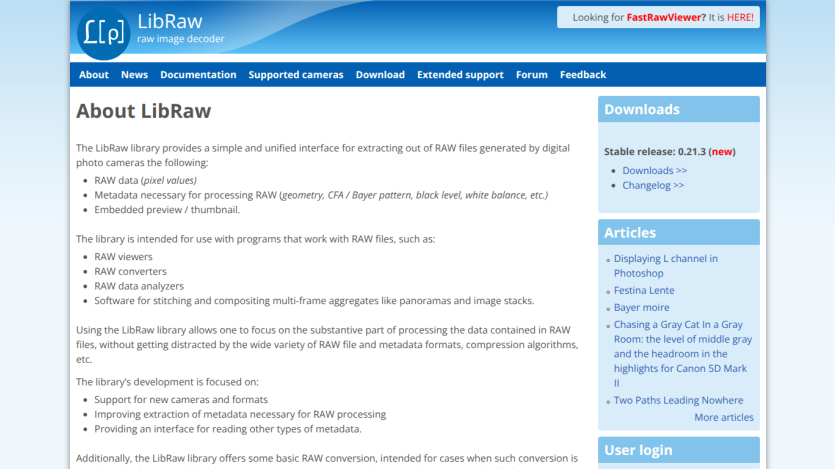835x469 pixels.
Task: Click the LibRaw circular logo icon
Action: (x=103, y=32)
